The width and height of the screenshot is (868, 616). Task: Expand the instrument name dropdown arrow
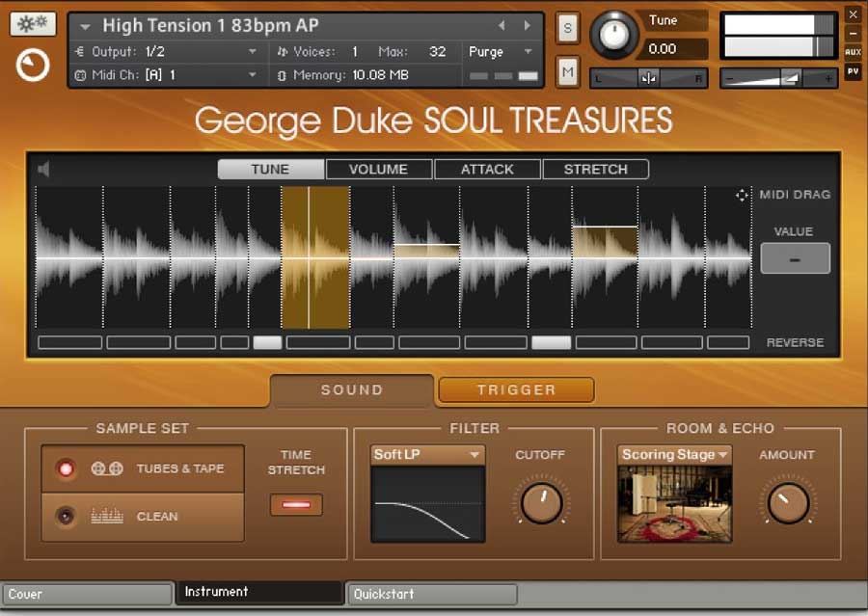coord(85,26)
